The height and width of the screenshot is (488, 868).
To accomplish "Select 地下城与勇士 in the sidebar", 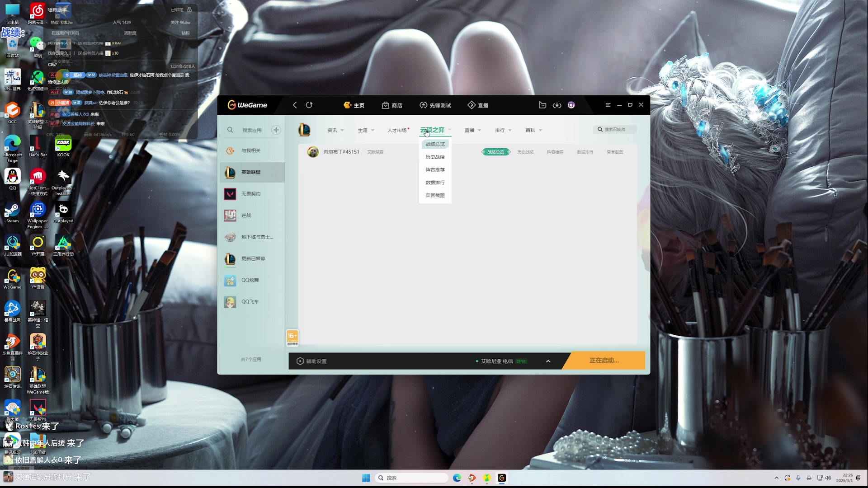I will 252,237.
